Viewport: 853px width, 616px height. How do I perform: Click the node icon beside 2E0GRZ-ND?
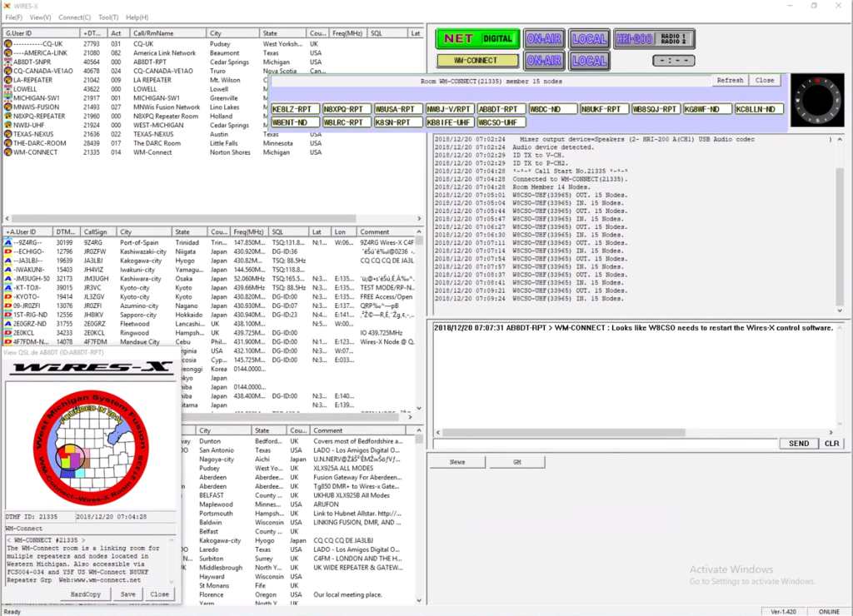coord(8,324)
